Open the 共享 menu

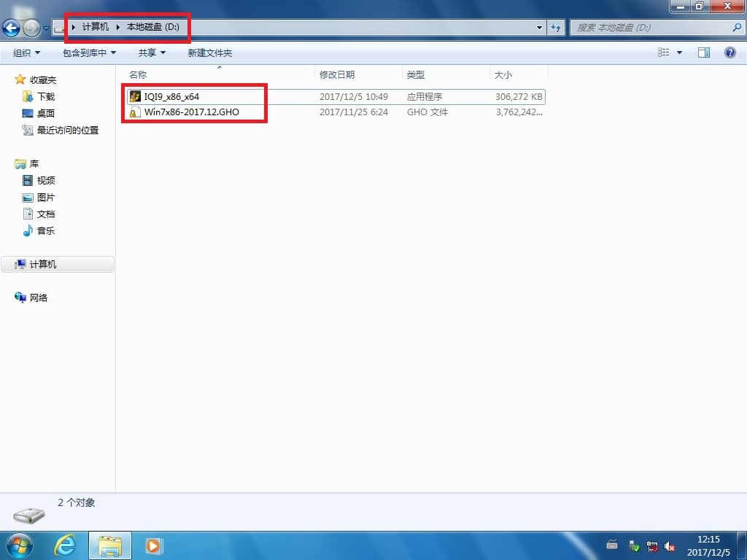click(152, 52)
